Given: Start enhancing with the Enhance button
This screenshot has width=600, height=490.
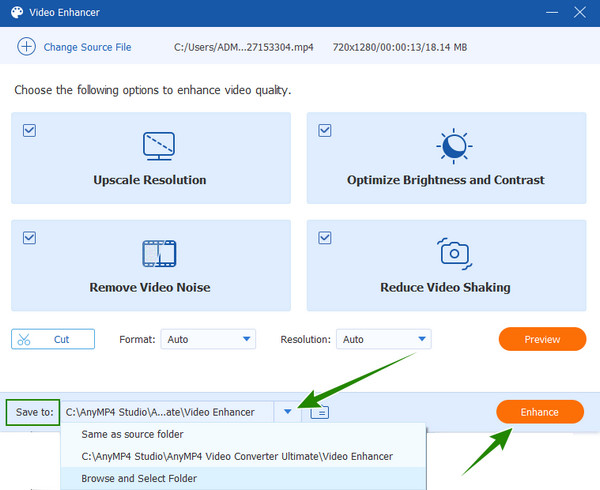Looking at the screenshot, I should coord(540,412).
